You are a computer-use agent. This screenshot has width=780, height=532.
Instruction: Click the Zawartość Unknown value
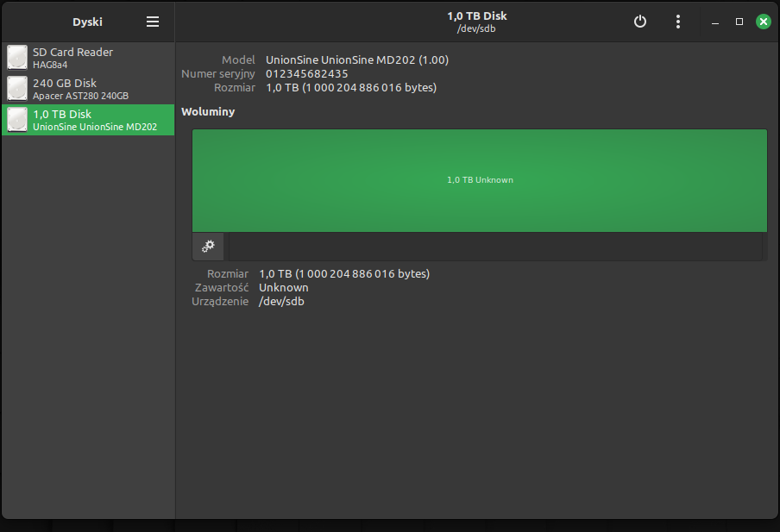click(283, 287)
